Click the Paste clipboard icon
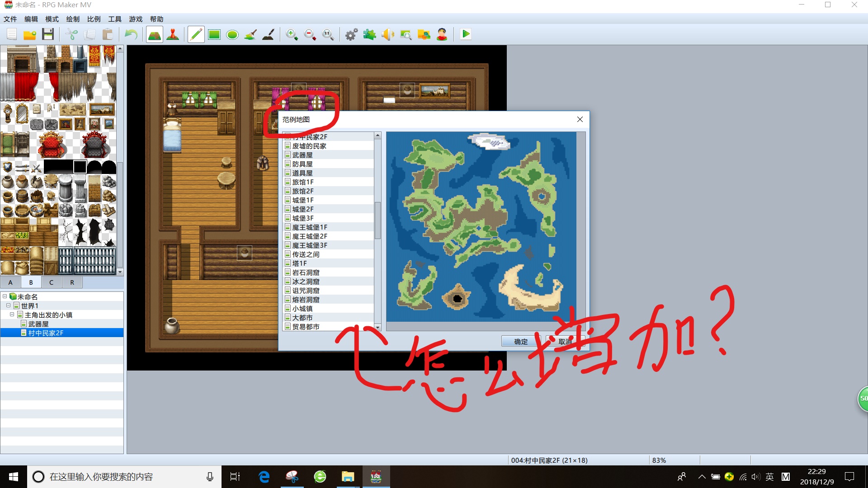868x488 pixels. click(108, 34)
